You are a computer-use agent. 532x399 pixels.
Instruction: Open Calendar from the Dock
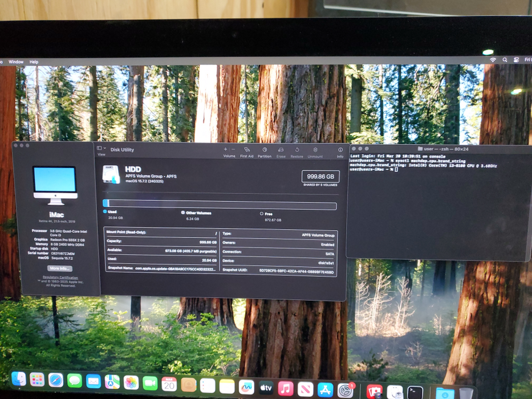(169, 384)
